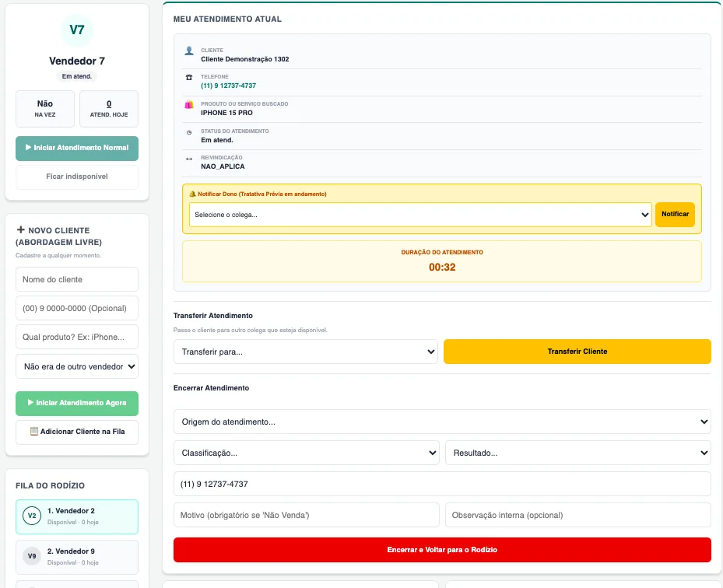Click the V7 avatar badge
Screen dimensions: 723x588
click(76, 30)
